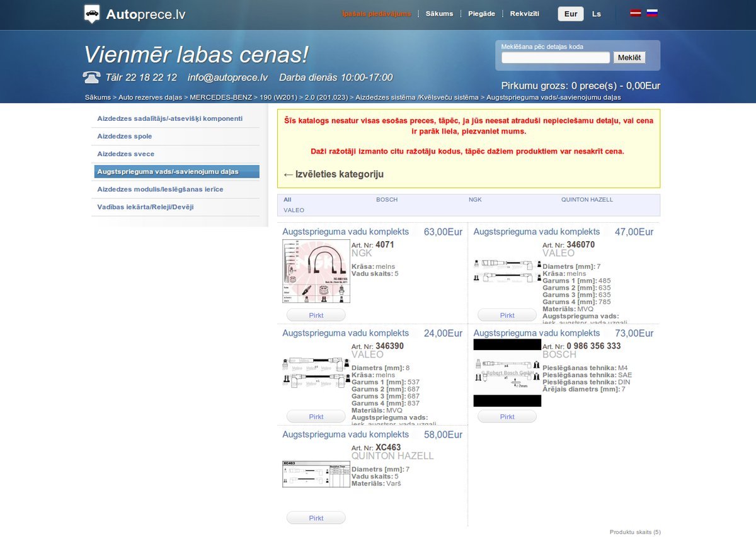756x537 pixels.
Task: Open Vadības iekārta/Releji/Devēji category
Action: [x=146, y=207]
